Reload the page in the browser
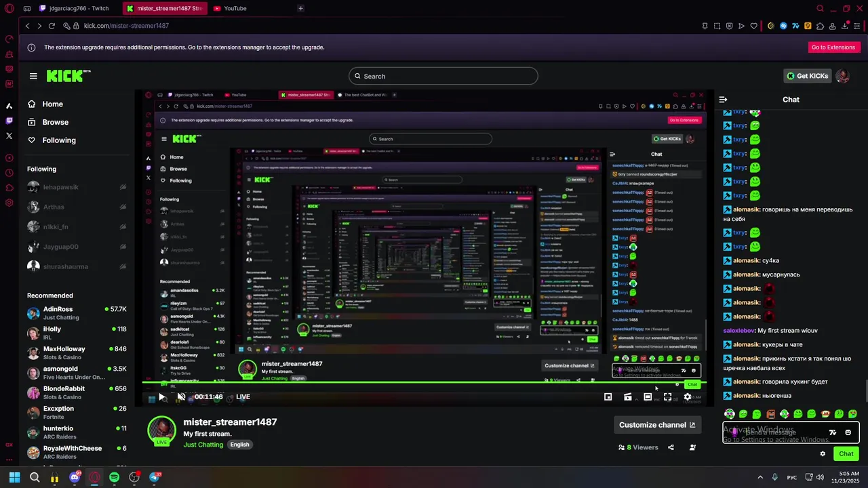Viewport: 868px width, 488px height. (x=52, y=26)
